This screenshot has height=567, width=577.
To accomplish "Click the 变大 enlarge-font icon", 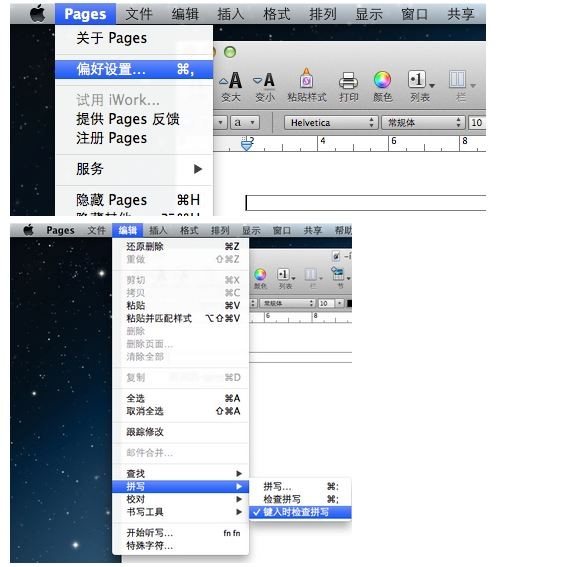I will [x=231, y=81].
